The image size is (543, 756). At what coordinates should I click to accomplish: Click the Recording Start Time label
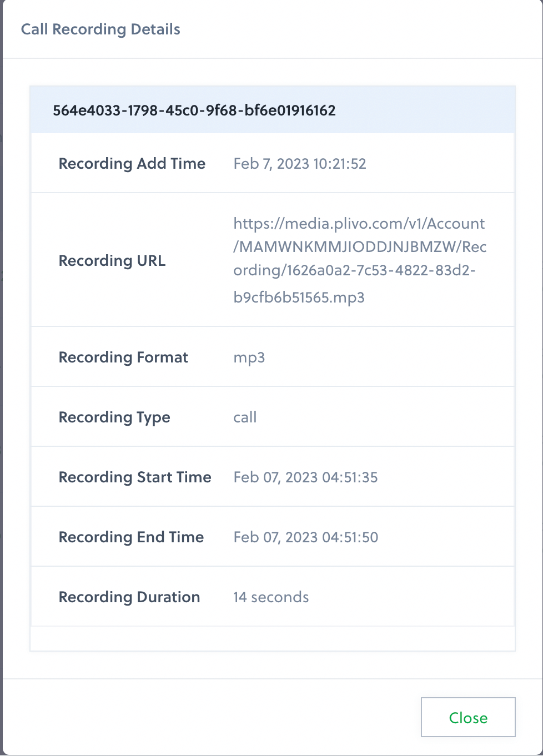point(135,477)
